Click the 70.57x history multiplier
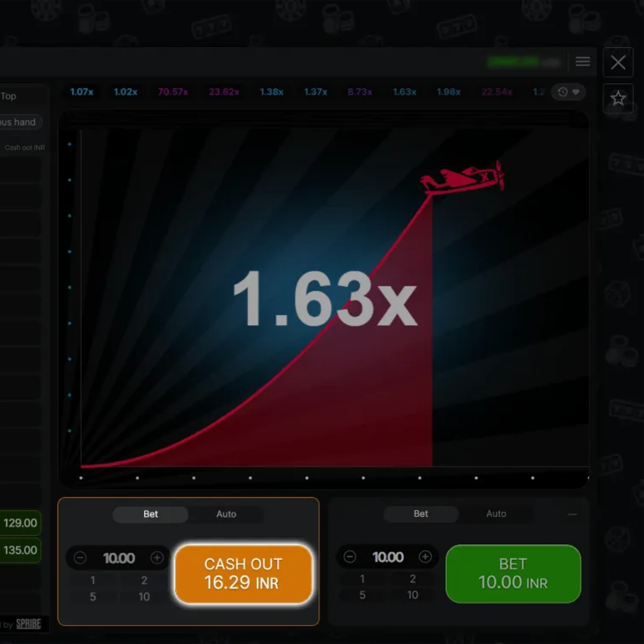 (173, 92)
